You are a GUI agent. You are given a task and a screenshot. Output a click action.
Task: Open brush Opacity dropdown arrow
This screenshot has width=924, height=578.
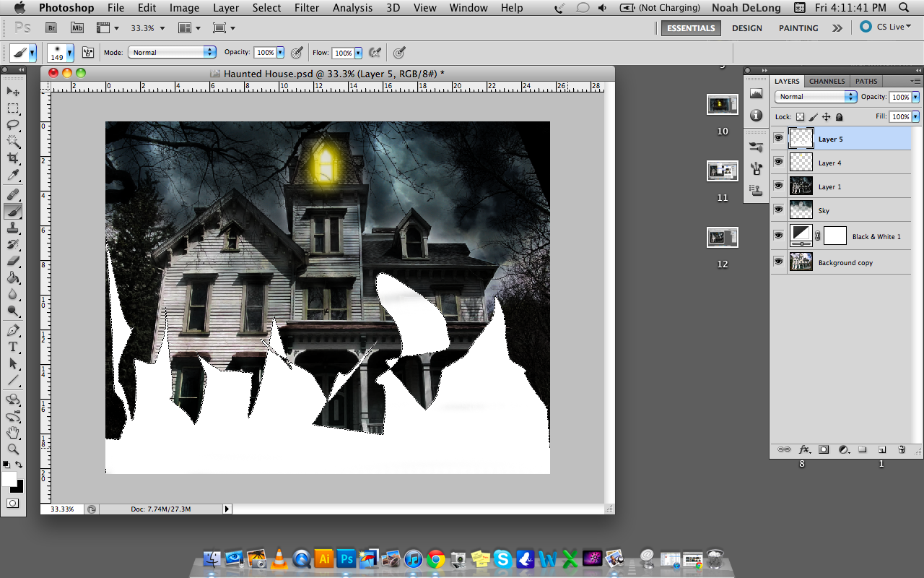point(280,53)
